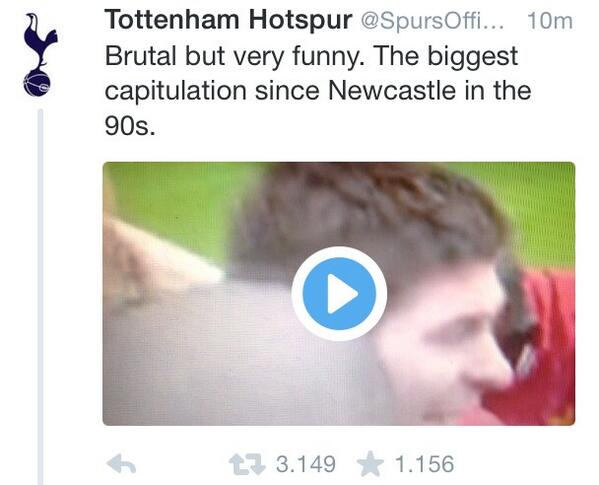Click the vertical thread line below avatar
Image resolution: width=599 pixels, height=485 pixels.
[x=40, y=296]
